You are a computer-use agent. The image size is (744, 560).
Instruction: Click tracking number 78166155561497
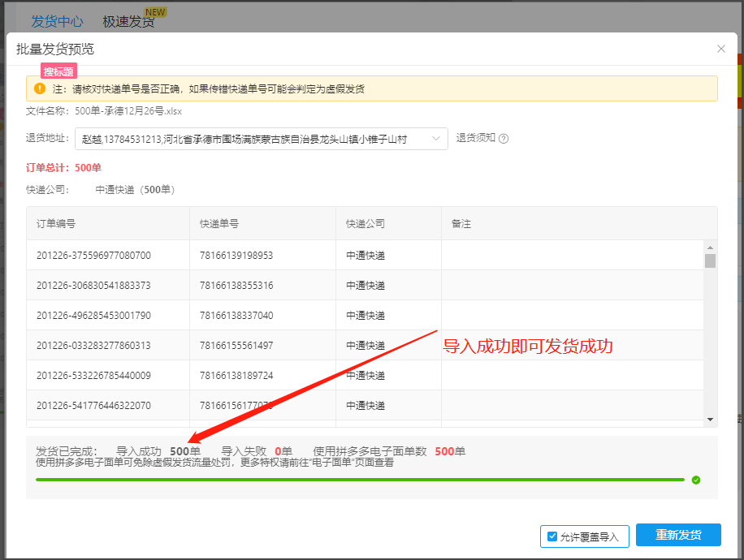click(x=236, y=346)
